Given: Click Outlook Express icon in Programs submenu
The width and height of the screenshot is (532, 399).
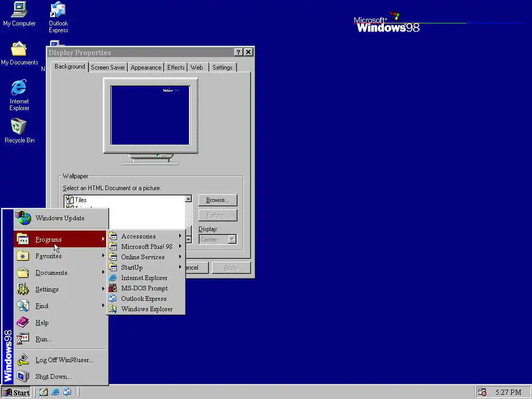Looking at the screenshot, I should coord(113,299).
